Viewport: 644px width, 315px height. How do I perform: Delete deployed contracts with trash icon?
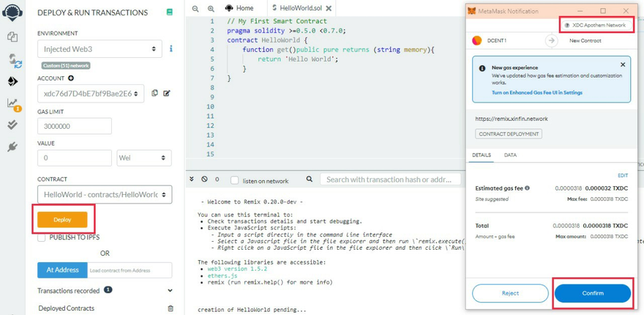[171, 308]
